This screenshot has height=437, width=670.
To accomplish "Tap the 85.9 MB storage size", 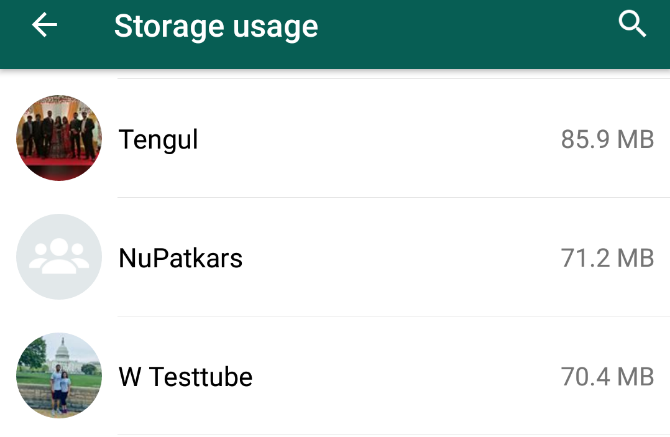I will click(x=607, y=139).
